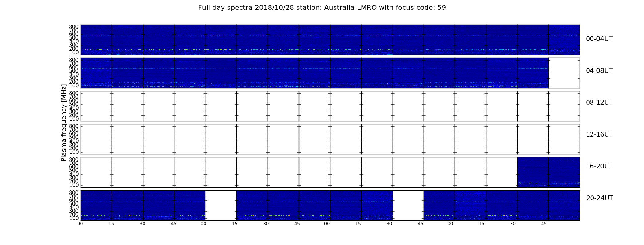Click the '100' tick label of 20-24UT panel
Image resolution: width=644 pixels, height=245 pixels.
[74, 218]
